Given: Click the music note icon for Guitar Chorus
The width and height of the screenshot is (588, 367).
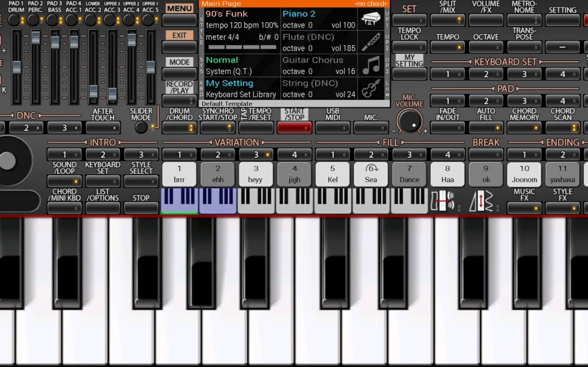Looking at the screenshot, I should (x=370, y=66).
